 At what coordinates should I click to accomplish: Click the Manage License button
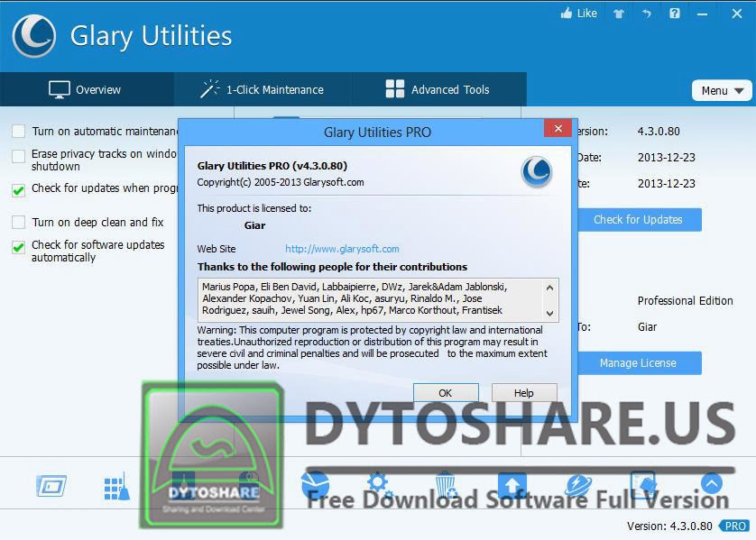[x=638, y=363]
